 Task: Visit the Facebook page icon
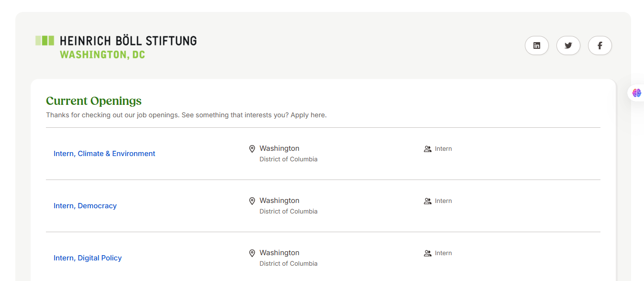[x=600, y=45]
